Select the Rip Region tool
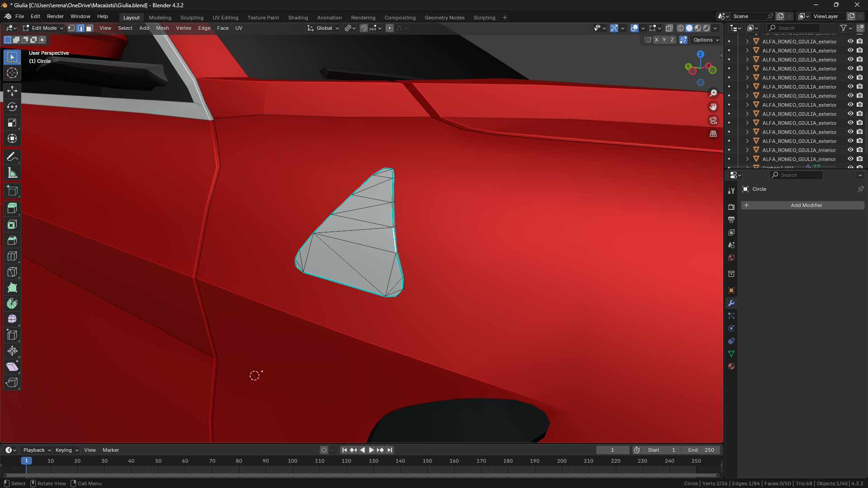The width and height of the screenshot is (868, 488). (x=12, y=383)
